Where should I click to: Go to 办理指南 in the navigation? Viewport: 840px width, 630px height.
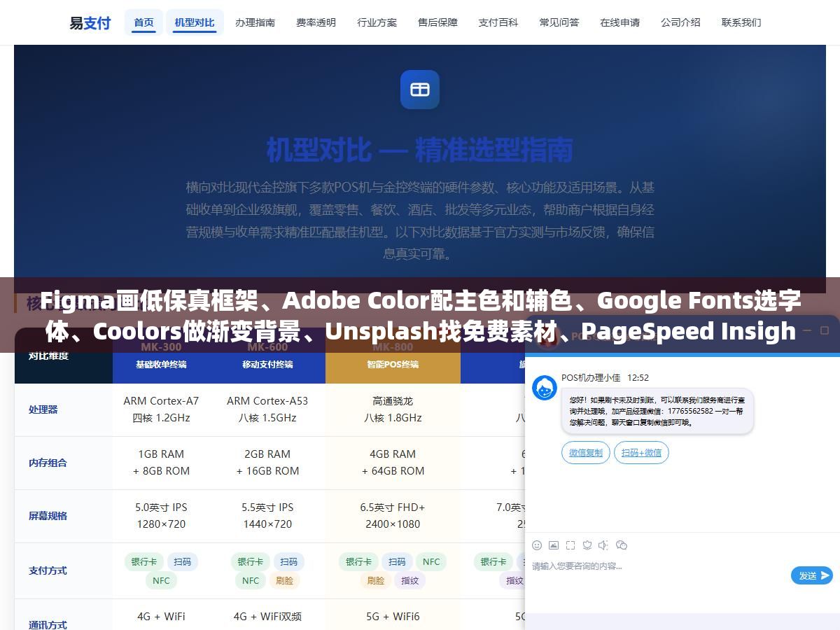coord(255,22)
